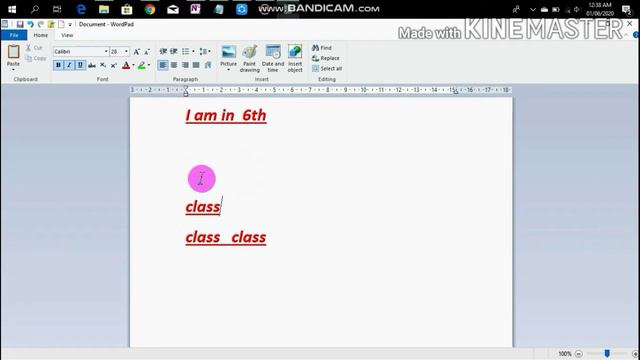Switch to the View tab
The image size is (640, 360).
tap(67, 35)
